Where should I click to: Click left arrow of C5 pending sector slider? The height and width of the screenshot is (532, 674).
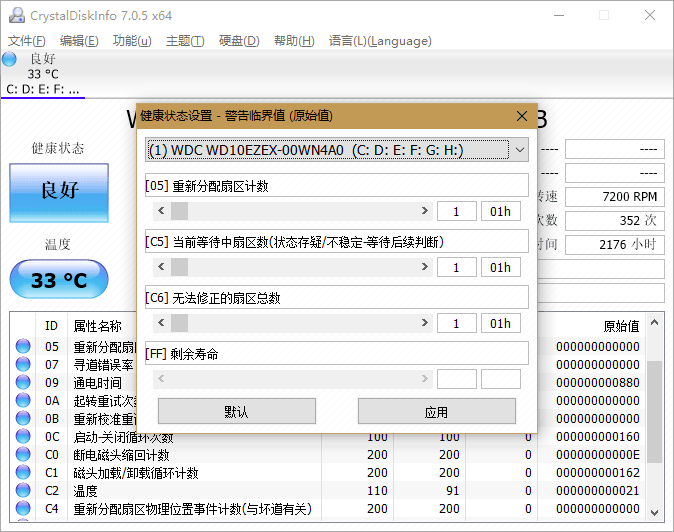pos(162,267)
